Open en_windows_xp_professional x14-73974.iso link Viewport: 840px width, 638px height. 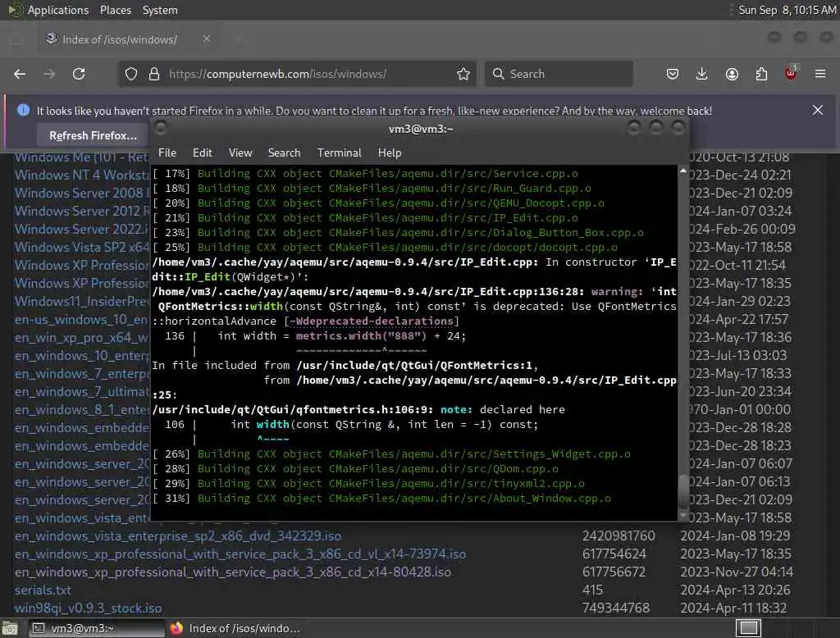click(x=240, y=554)
